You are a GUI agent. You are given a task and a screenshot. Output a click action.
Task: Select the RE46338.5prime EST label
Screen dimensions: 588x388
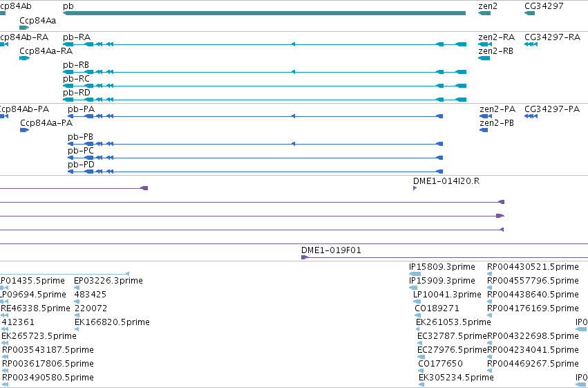point(36,308)
